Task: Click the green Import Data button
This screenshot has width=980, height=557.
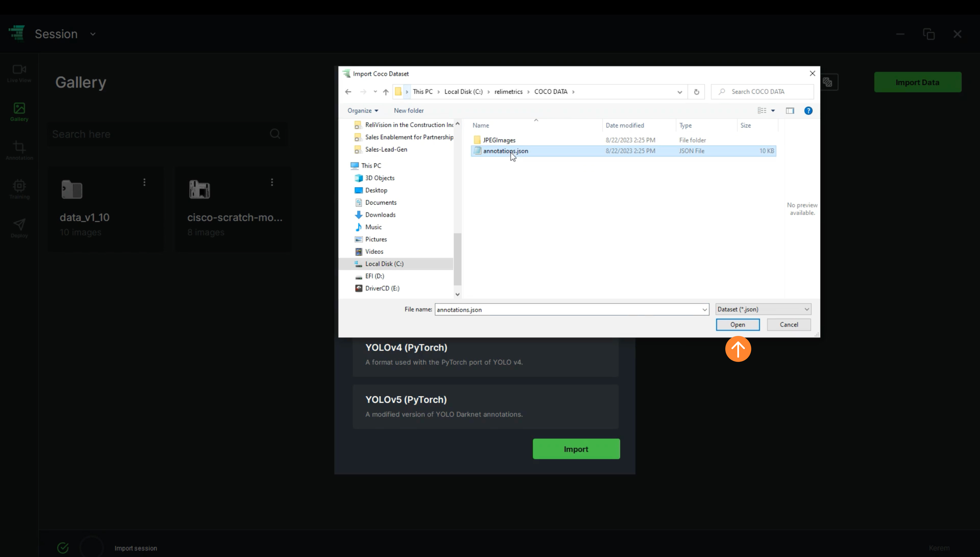Action: (x=917, y=82)
